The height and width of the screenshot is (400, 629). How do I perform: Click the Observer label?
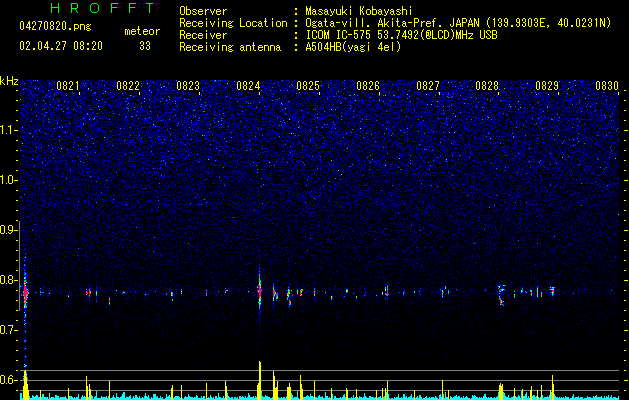click(x=203, y=11)
